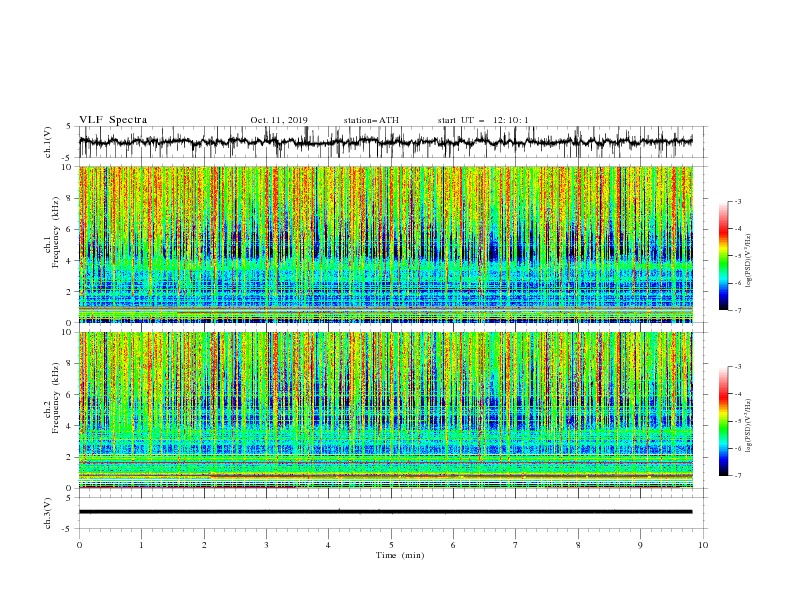Click the "10" label on the time axis
The image size is (792, 612).
point(703,545)
